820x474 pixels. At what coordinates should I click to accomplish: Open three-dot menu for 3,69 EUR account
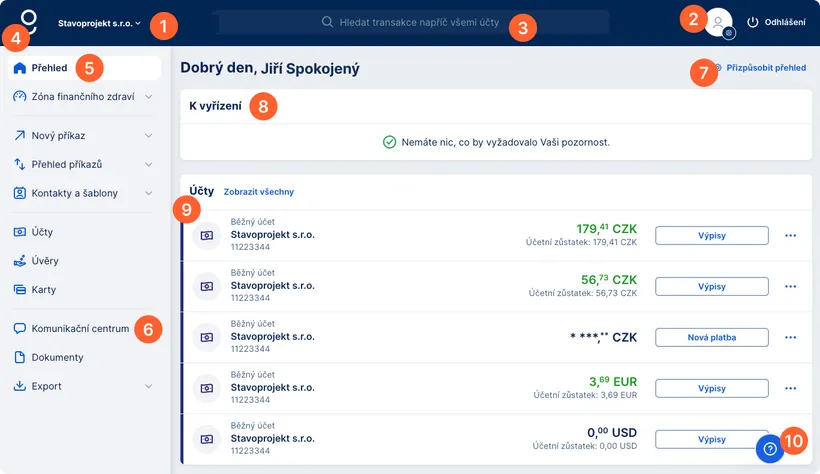pos(791,388)
